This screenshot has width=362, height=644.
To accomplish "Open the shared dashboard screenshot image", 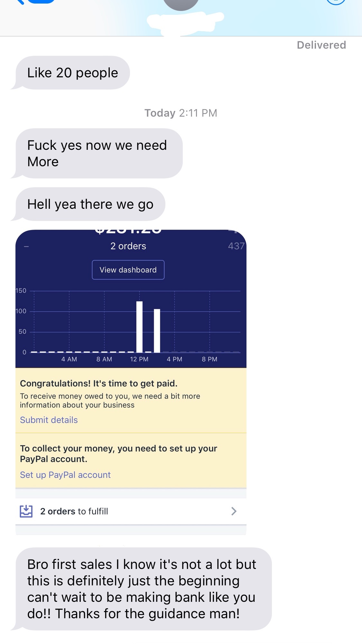I will (131, 382).
